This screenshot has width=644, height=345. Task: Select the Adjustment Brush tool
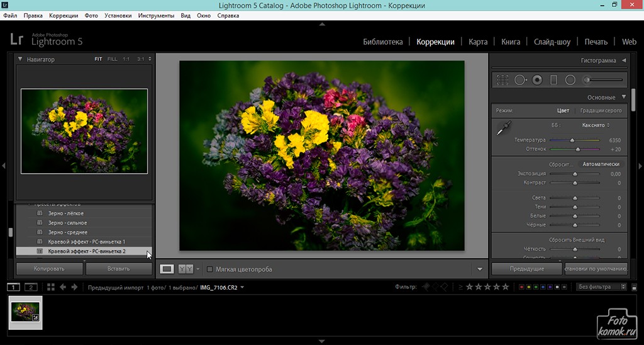pos(603,80)
